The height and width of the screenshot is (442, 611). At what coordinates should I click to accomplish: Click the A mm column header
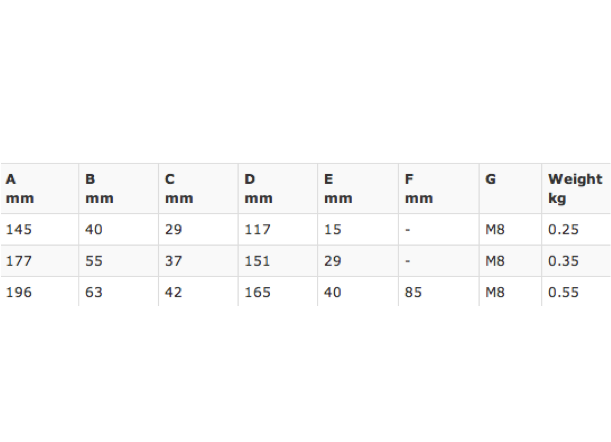[39, 189]
